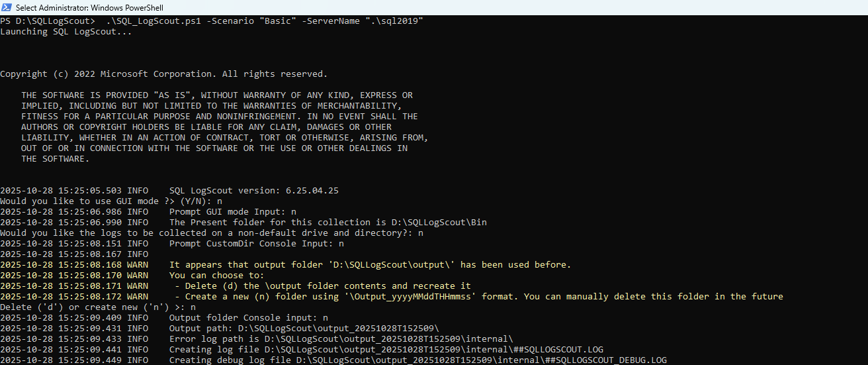
Task: Click the warning 'It appears that output folder' line
Action: click(x=286, y=265)
